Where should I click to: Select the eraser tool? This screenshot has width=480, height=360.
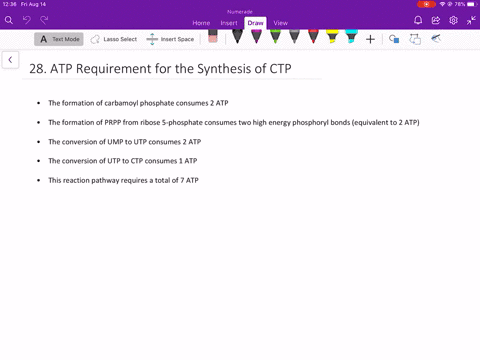pos(213,36)
